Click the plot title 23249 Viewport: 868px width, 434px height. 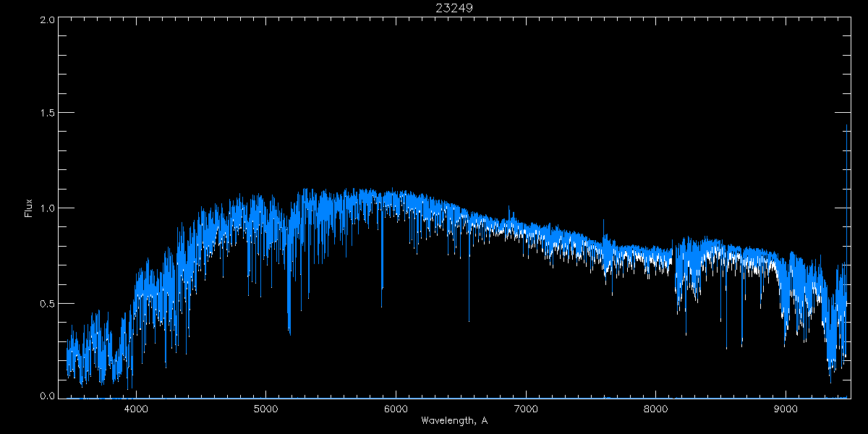[454, 8]
